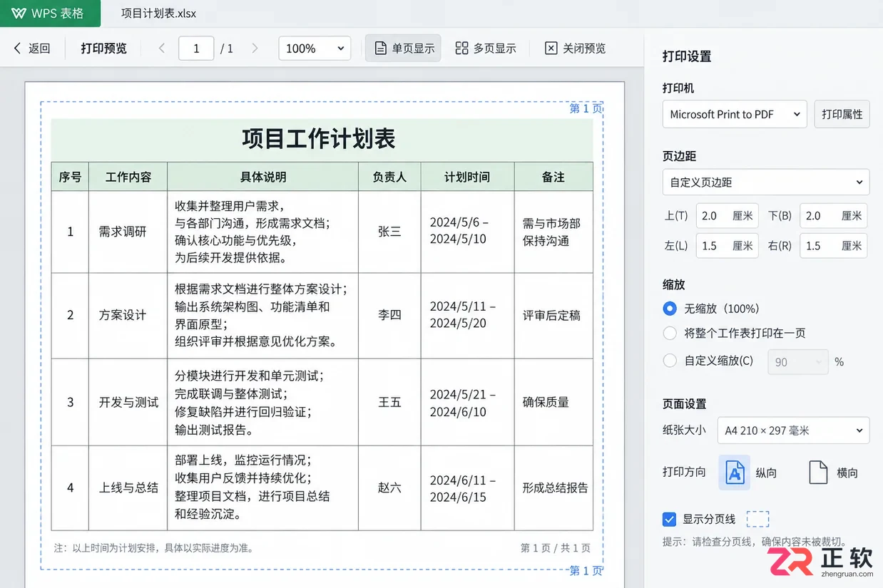Click the 备注 column header
The image size is (883, 588).
click(553, 177)
